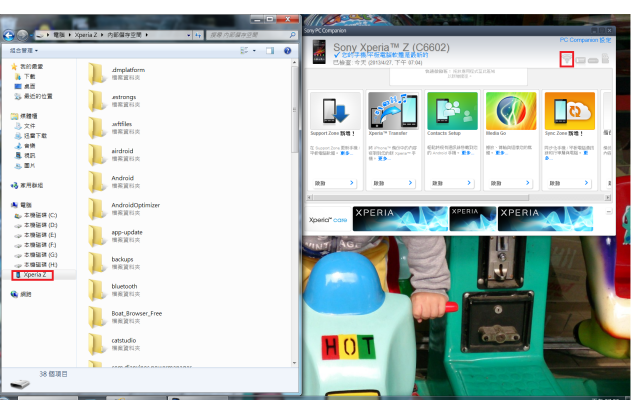The height and width of the screenshot is (400, 640).
Task: Select Xperia Z device in navigation pane
Action: click(x=32, y=275)
